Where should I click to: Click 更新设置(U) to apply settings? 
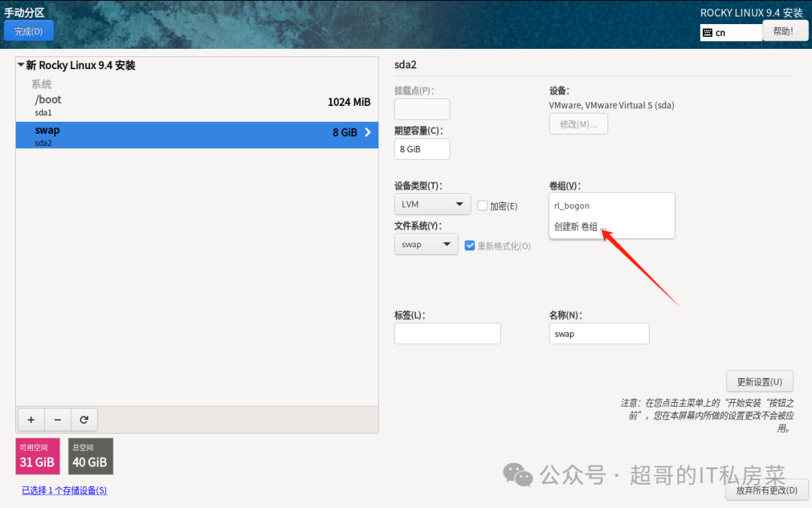point(759,381)
